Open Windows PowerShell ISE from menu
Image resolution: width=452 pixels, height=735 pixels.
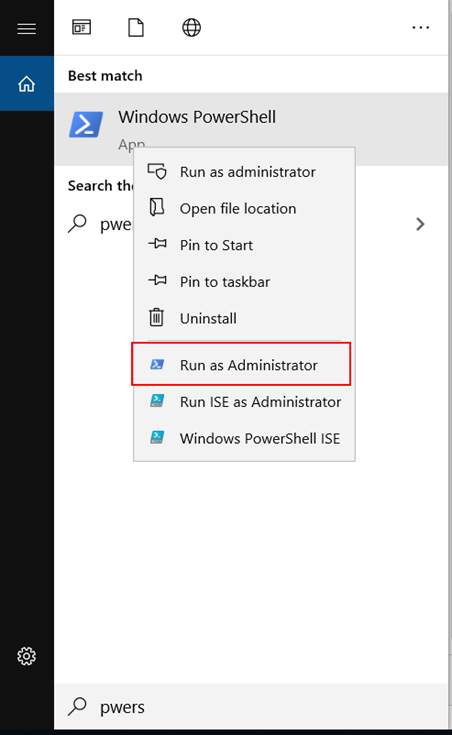pyautogui.click(x=244, y=438)
